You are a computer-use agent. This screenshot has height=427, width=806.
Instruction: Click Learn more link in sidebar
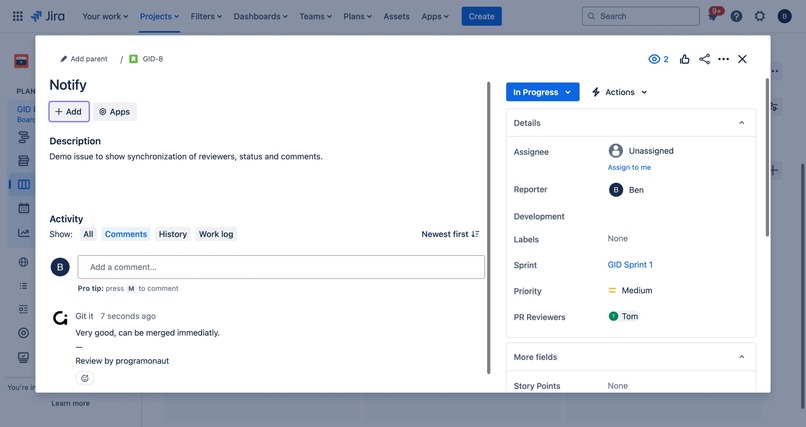[70, 403]
